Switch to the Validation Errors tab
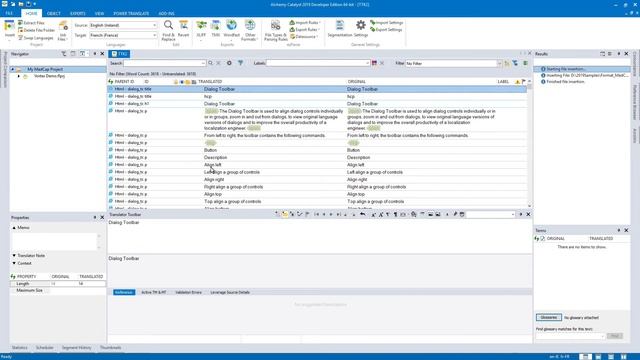The height and width of the screenshot is (360, 640). [x=188, y=292]
